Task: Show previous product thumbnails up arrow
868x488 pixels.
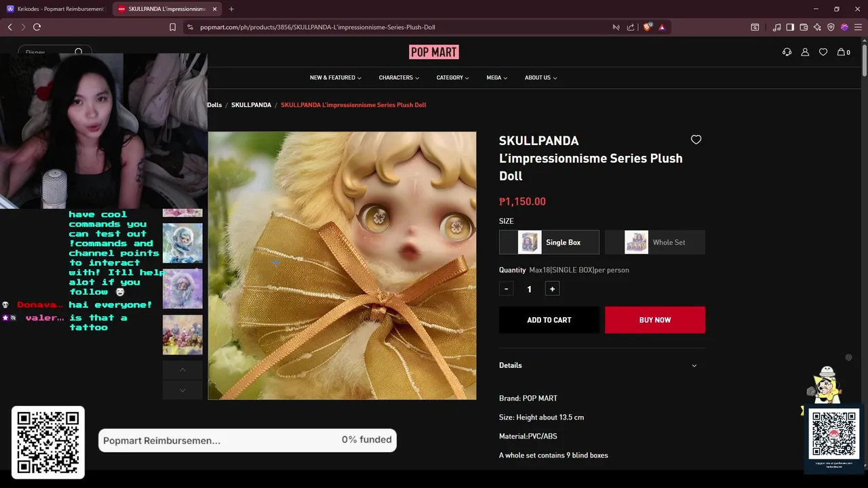Action: 182,369
